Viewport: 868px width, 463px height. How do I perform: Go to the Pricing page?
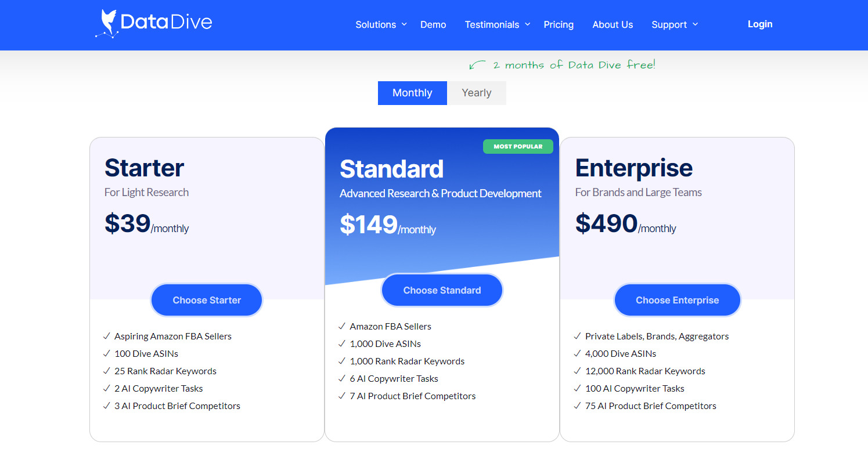click(559, 24)
